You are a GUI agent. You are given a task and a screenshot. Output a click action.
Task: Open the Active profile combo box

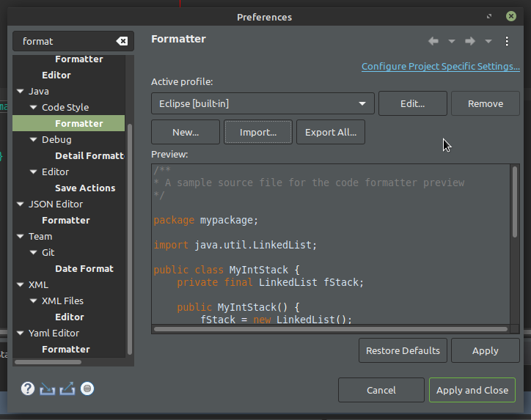coord(263,103)
